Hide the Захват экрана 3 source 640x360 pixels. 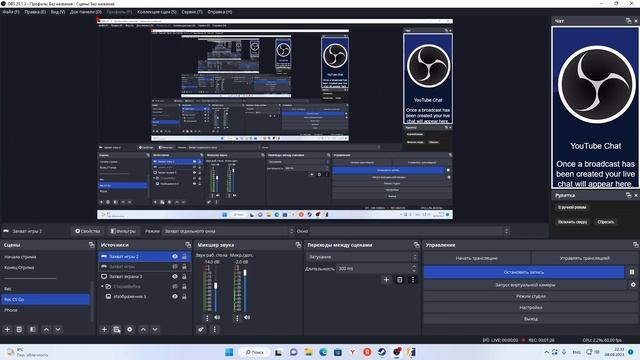click(175, 276)
